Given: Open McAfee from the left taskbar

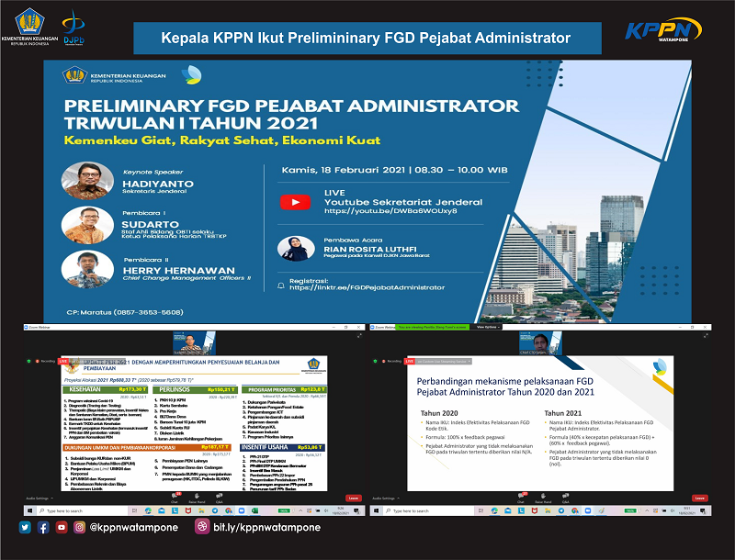Looking at the screenshot, I should [x=188, y=510].
